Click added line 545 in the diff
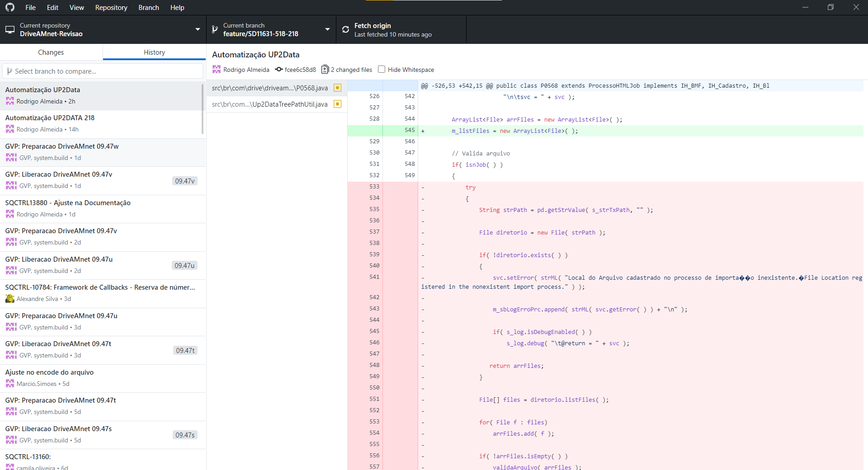 point(605,131)
